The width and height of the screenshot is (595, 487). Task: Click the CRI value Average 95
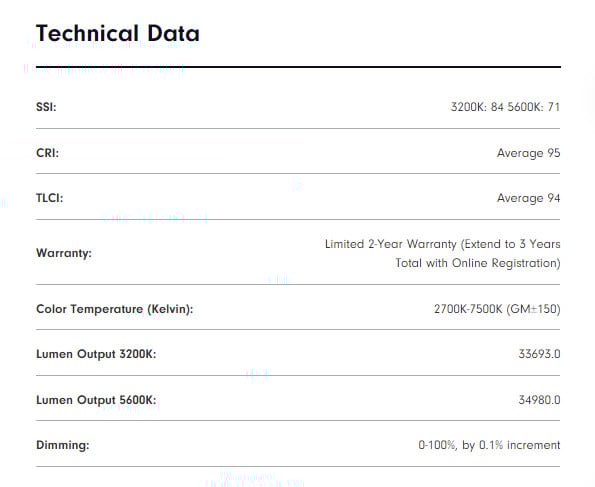(x=528, y=153)
